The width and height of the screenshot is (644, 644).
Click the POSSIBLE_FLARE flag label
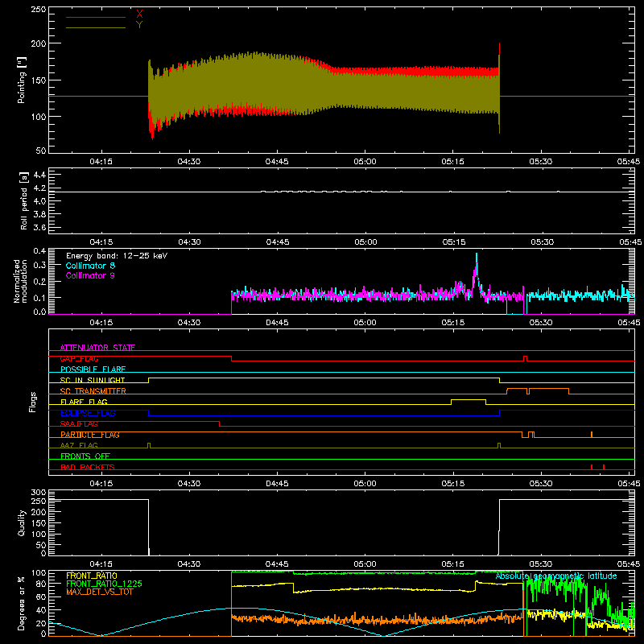[93, 369]
